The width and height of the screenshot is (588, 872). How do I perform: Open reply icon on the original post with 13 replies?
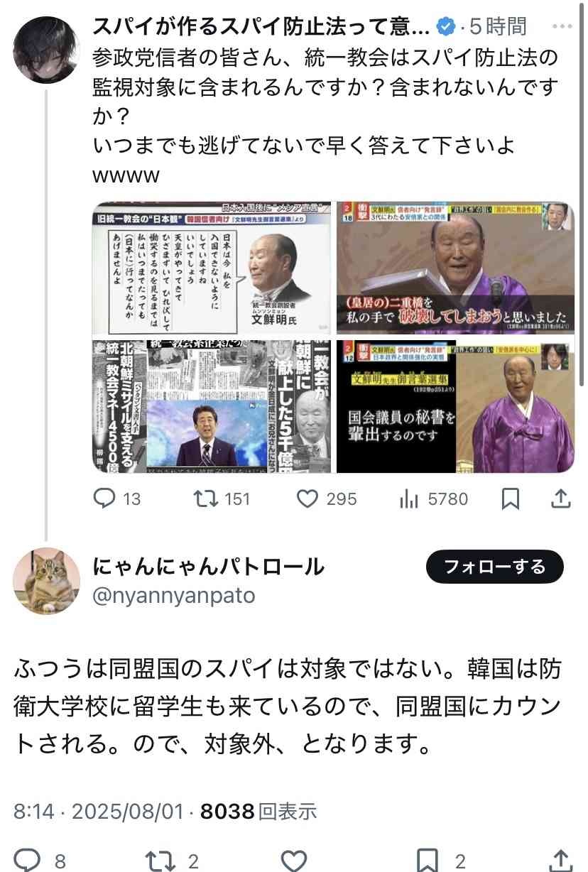pos(104,499)
